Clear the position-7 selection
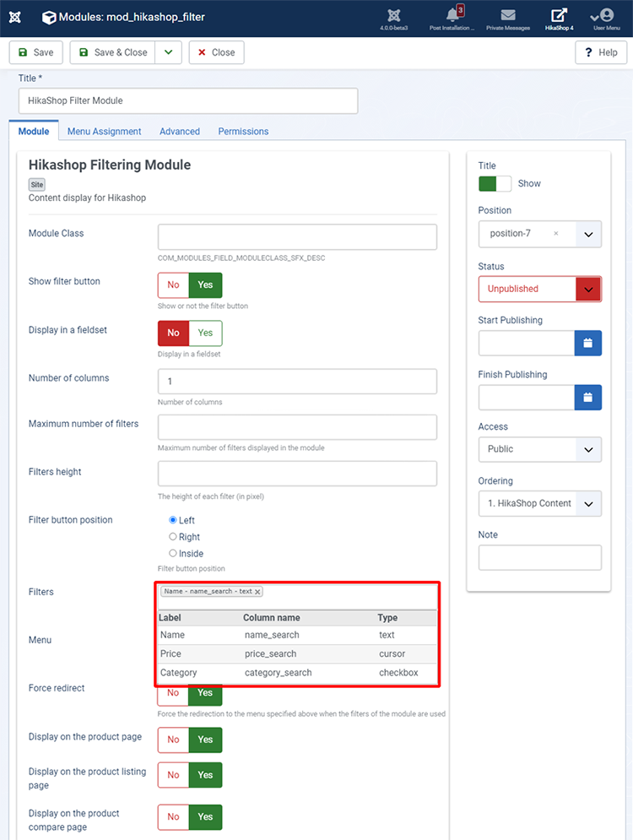This screenshot has height=840, width=633. click(x=556, y=233)
